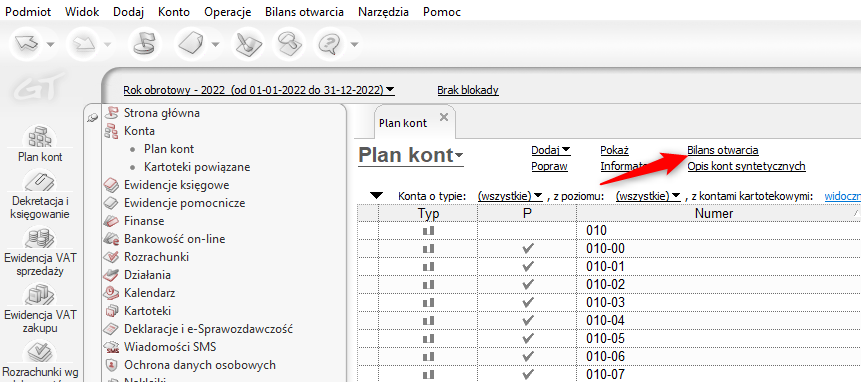Open the Plan kont title dropdown

(411, 155)
